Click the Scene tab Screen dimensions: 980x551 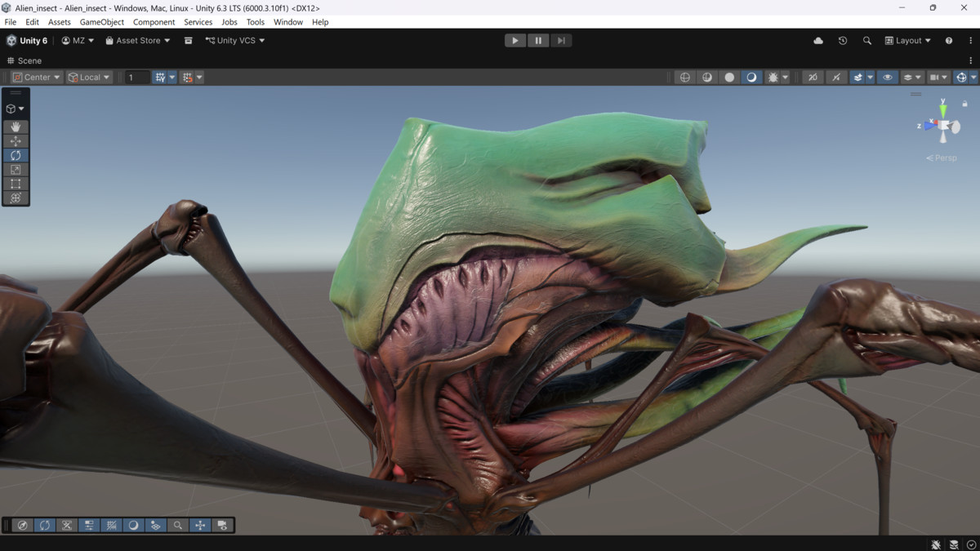24,60
